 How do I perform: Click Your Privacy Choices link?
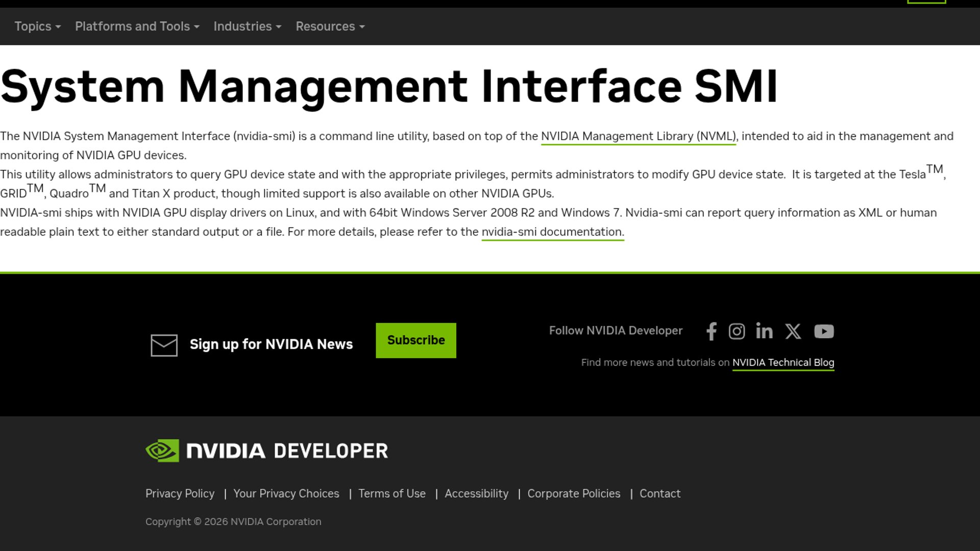(286, 494)
